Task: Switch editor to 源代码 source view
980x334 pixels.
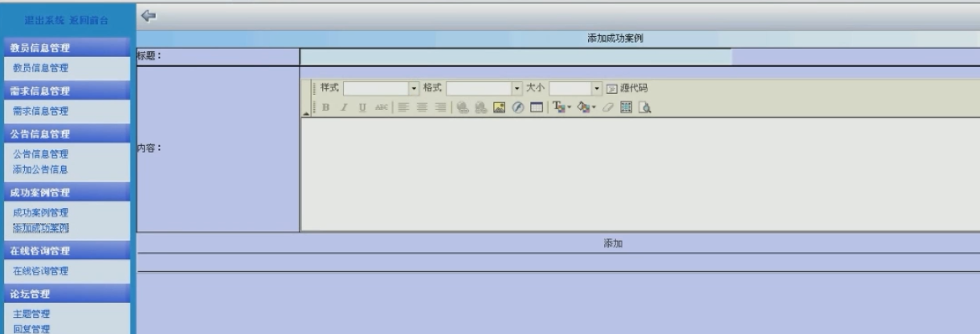Action: pyautogui.click(x=627, y=88)
